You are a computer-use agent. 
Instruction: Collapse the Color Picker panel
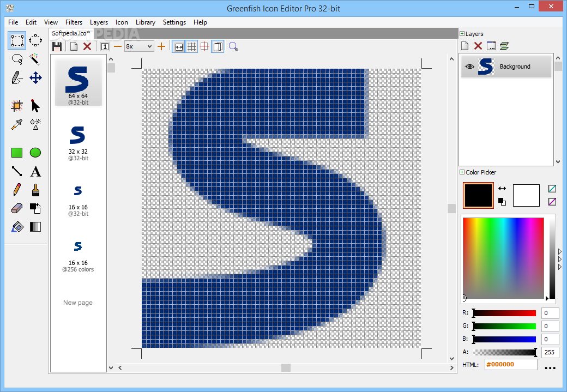(462, 172)
